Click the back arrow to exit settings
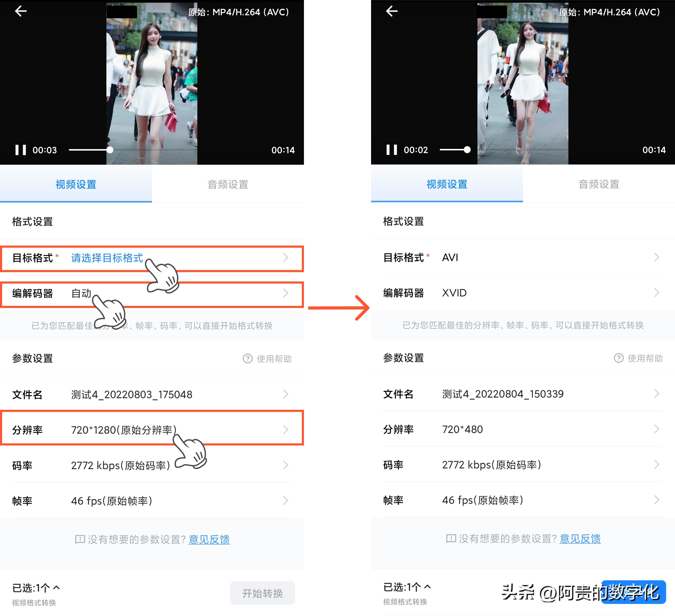 click(x=21, y=11)
